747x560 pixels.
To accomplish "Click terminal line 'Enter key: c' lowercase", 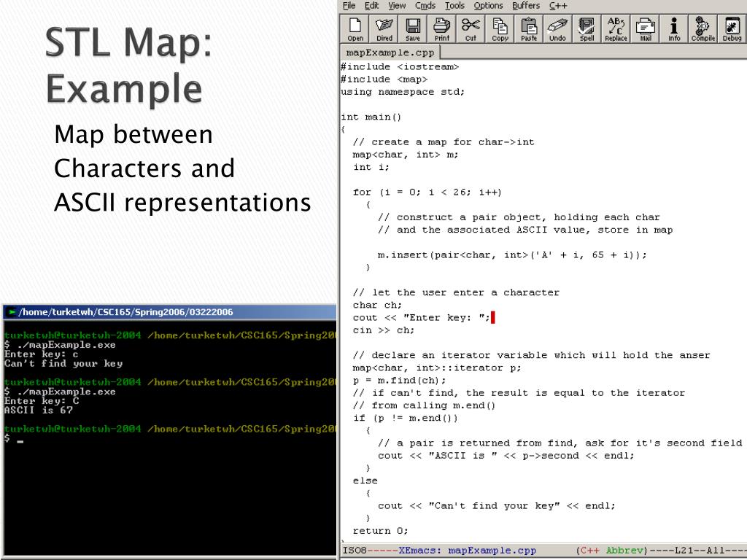I will [41, 354].
